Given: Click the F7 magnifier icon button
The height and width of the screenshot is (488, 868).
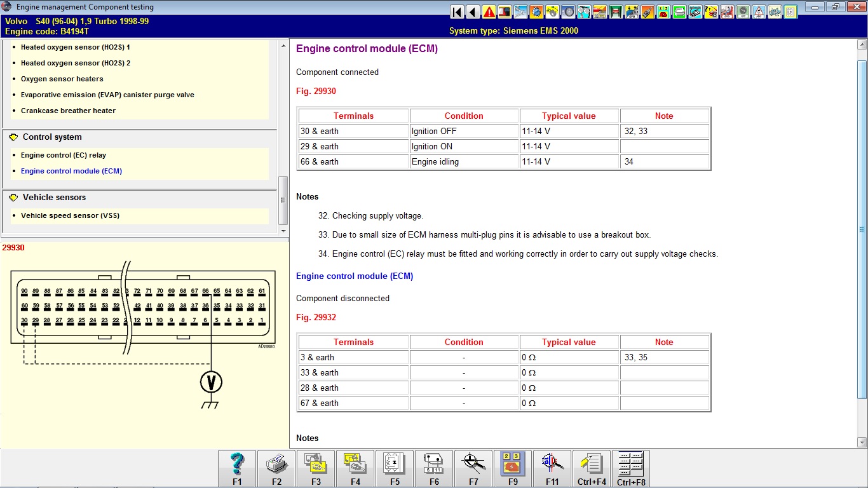Looking at the screenshot, I should coord(473,468).
